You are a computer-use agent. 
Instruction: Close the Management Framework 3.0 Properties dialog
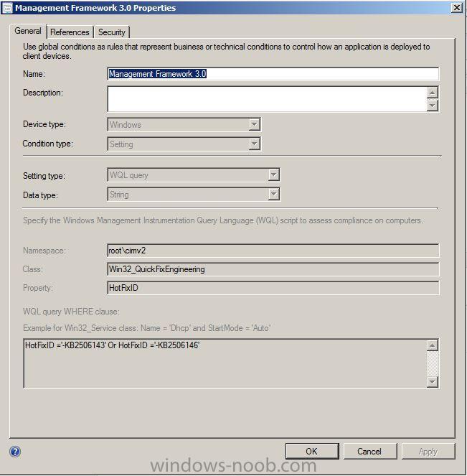(457, 7)
